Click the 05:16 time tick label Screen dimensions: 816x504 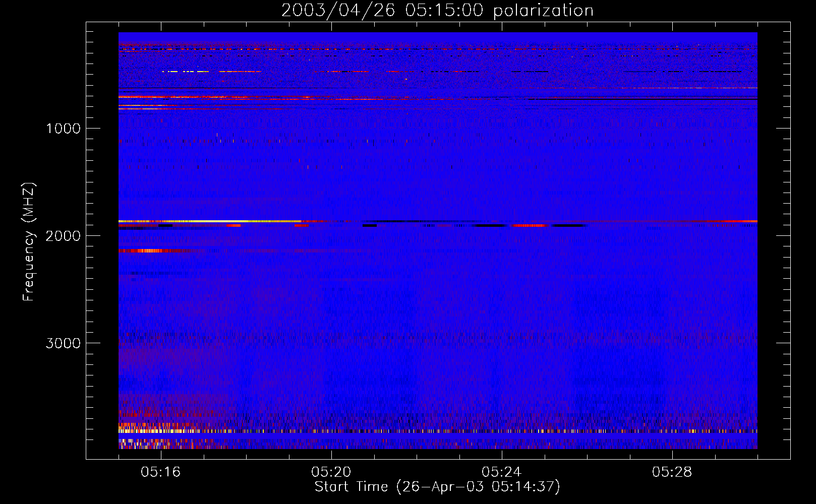point(161,472)
